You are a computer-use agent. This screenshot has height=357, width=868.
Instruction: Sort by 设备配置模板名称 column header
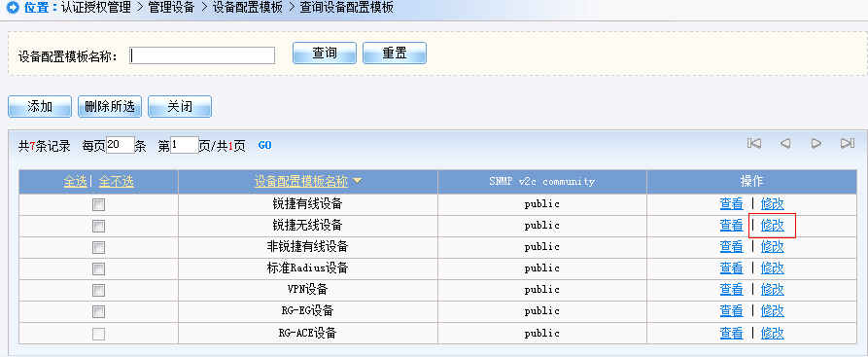[301, 181]
